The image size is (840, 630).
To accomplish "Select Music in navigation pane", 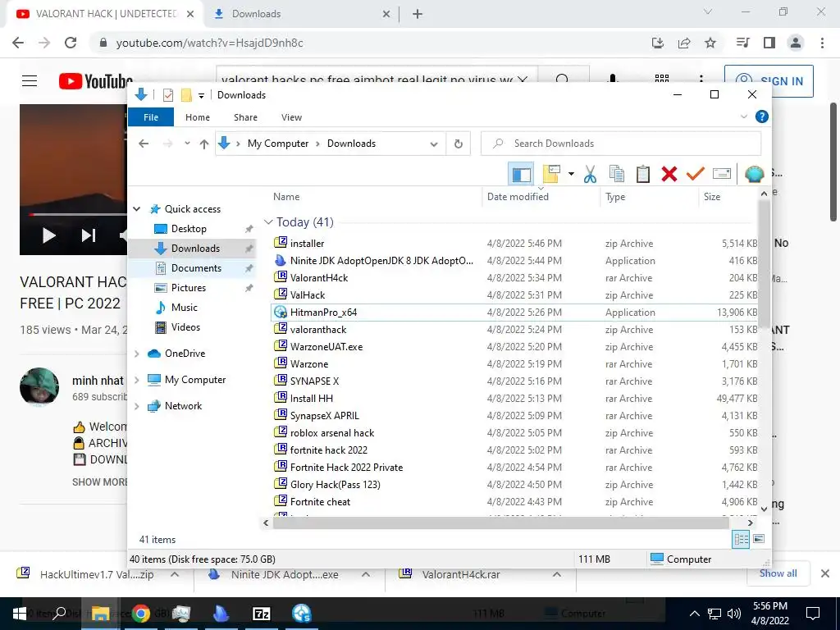I will 185,308.
